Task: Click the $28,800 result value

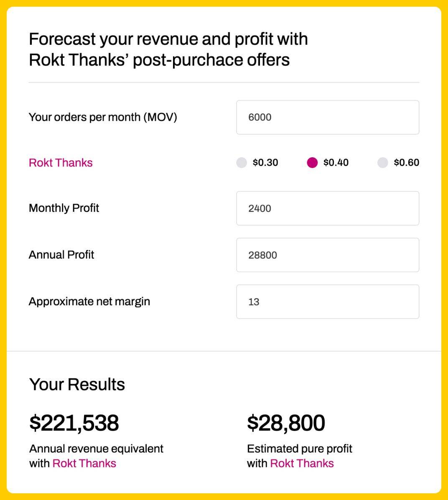Action: (286, 423)
